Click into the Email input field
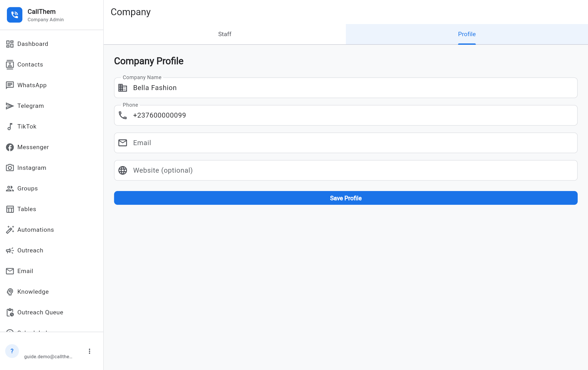 pyautogui.click(x=346, y=143)
